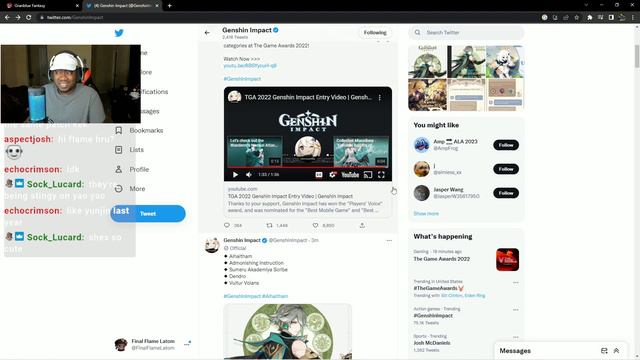Open the first media thumbnail in the sidebar
640x360 pixels.
[427, 62]
